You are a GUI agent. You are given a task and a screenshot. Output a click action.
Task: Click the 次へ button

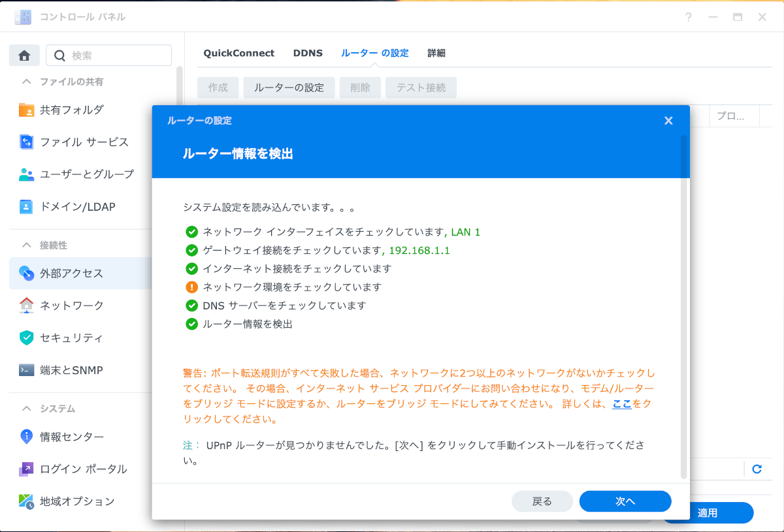pos(625,501)
